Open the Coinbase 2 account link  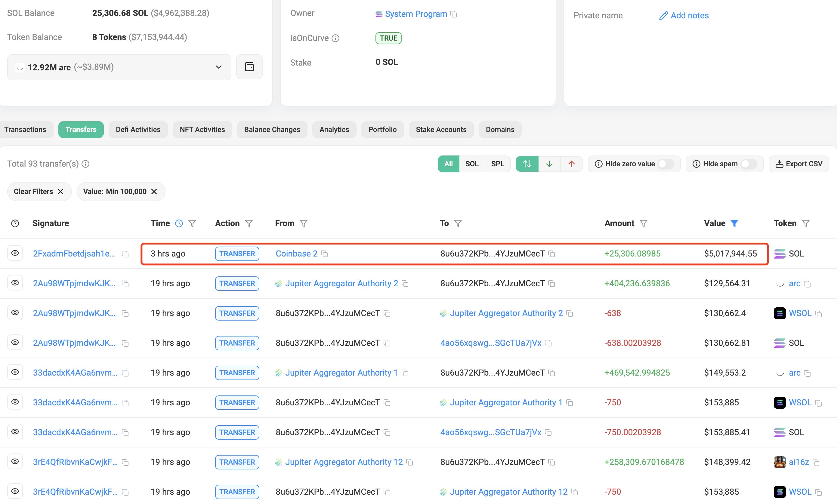point(297,254)
